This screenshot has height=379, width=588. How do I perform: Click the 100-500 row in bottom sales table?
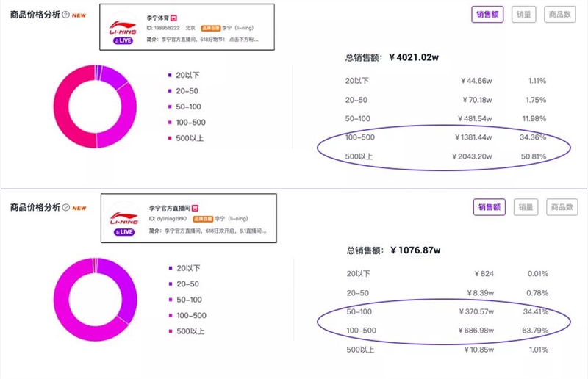pos(448,331)
